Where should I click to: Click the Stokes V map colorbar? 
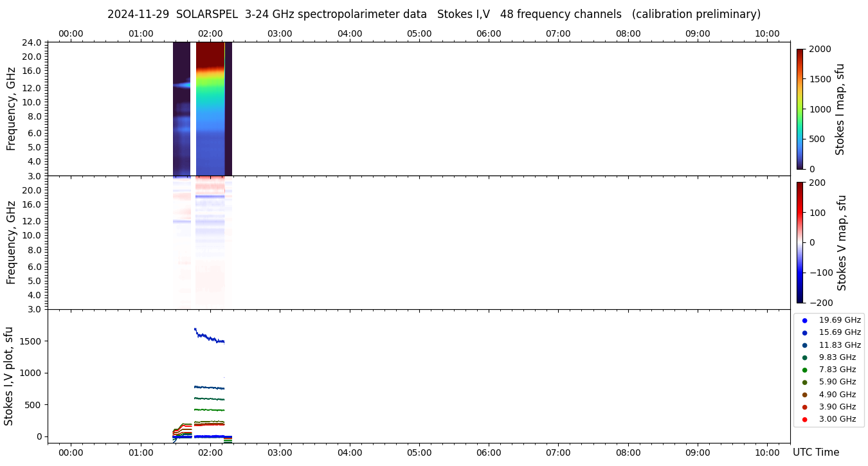click(x=800, y=242)
